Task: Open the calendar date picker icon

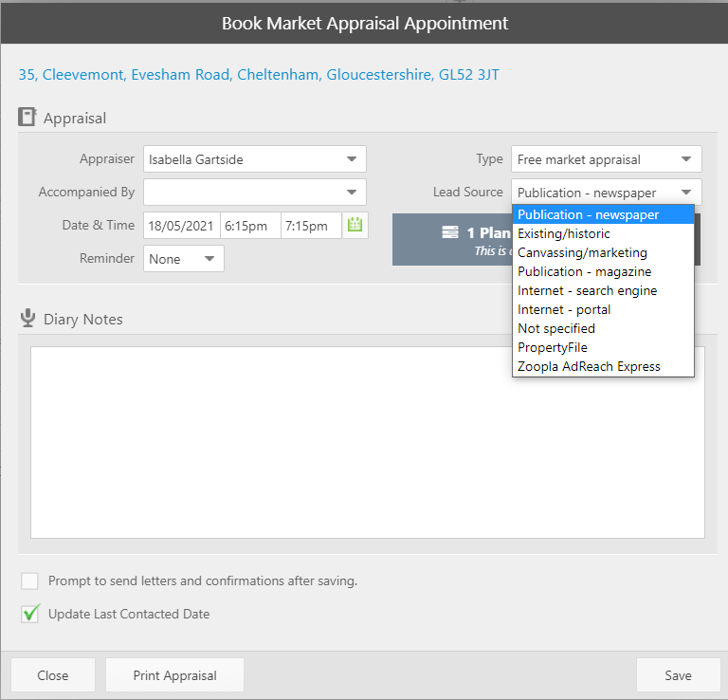Action: [x=355, y=226]
